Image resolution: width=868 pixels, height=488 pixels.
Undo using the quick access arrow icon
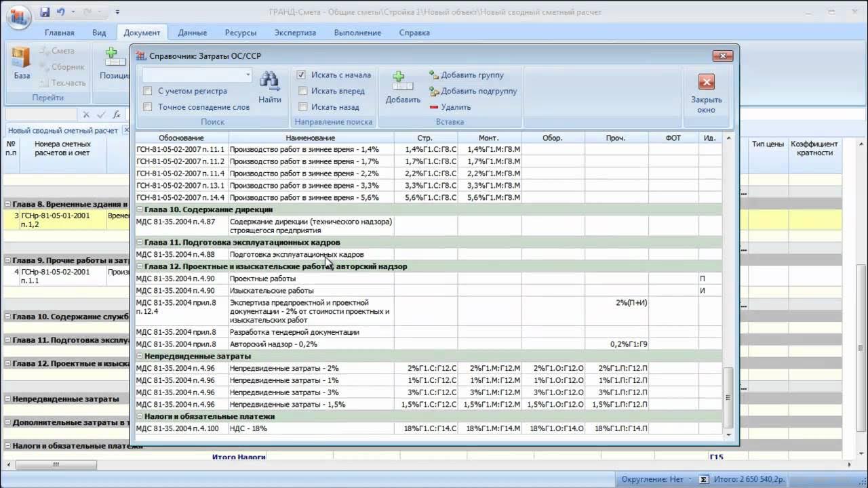(x=60, y=12)
